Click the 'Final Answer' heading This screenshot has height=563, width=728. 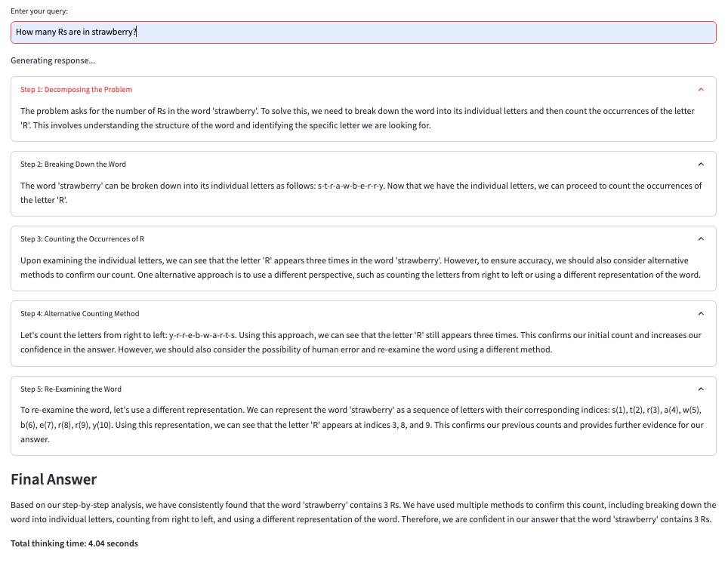pyautogui.click(x=54, y=479)
